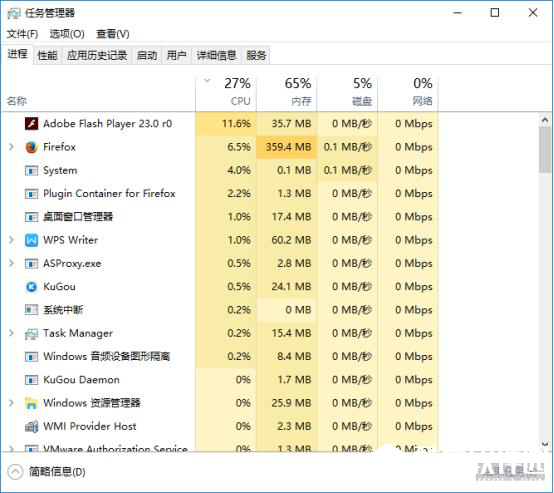Screen dimensions: 554x493
Task: Click the 25.9 MB memory value of Windows 资源管理器
Action: [291, 403]
